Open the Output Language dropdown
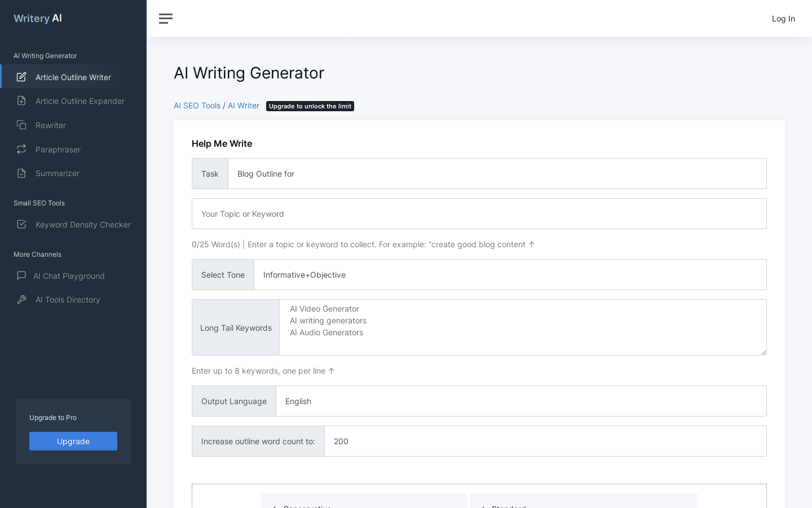This screenshot has width=812, height=508. [521, 401]
